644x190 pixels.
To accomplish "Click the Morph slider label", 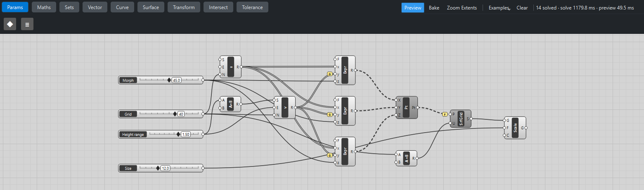I will (128, 80).
